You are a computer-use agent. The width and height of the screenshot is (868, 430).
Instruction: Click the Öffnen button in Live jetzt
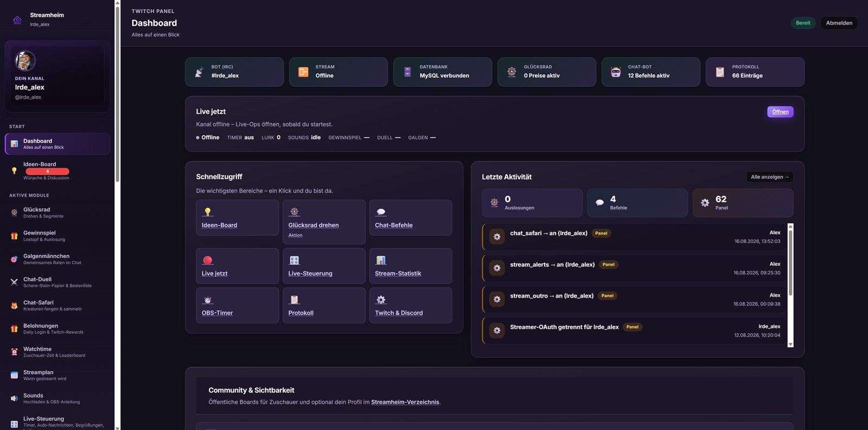(780, 112)
